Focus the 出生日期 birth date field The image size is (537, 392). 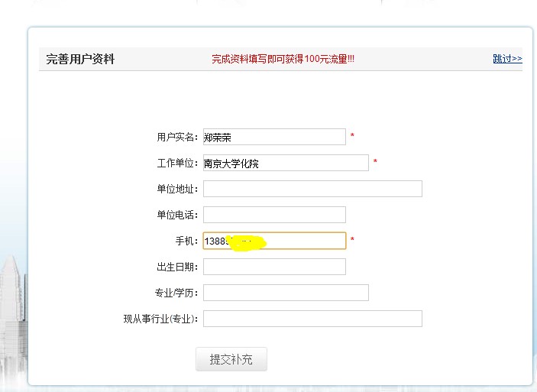(x=274, y=267)
